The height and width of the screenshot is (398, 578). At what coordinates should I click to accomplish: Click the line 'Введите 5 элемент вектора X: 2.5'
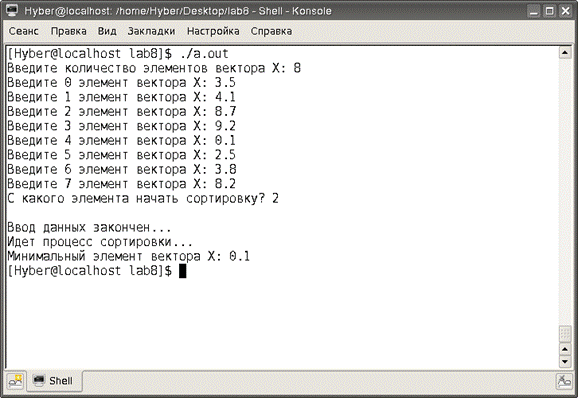click(121, 155)
